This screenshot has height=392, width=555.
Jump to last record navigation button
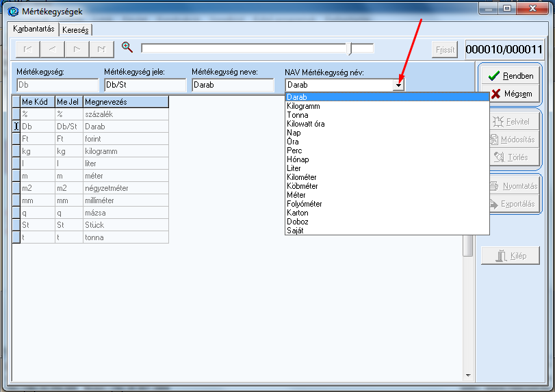click(x=102, y=49)
